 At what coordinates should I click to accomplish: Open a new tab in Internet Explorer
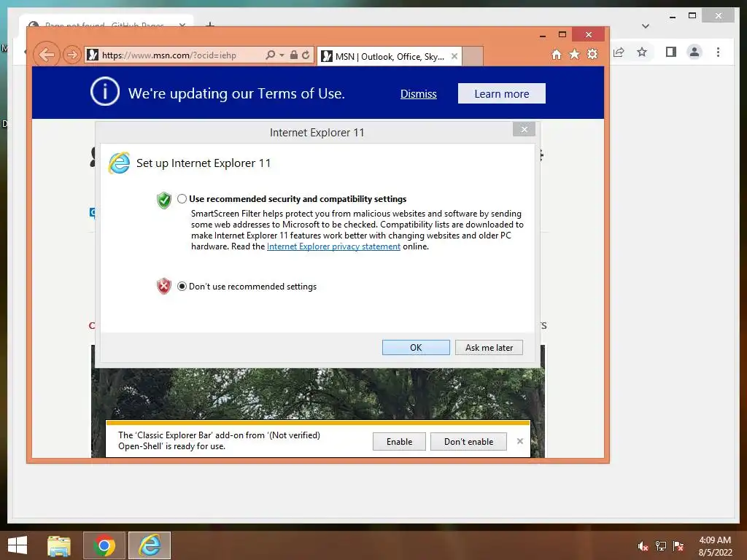click(x=473, y=56)
